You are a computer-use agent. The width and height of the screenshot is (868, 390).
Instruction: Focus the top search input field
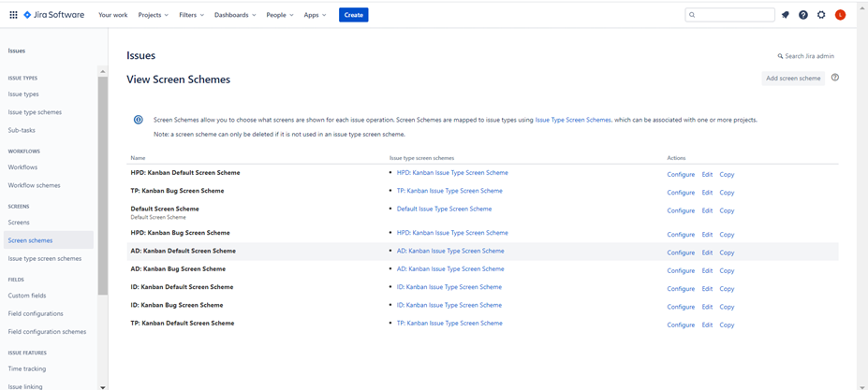click(729, 15)
